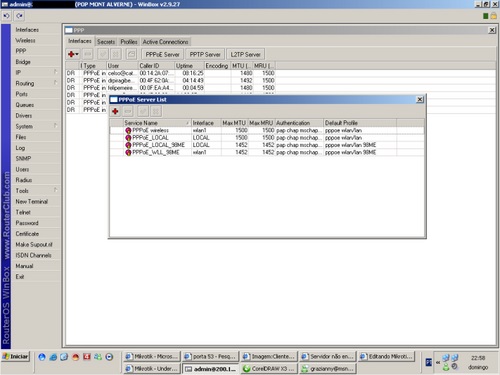
Task: Open Internet Explorer quick launch icon
Action: click(x=53, y=357)
